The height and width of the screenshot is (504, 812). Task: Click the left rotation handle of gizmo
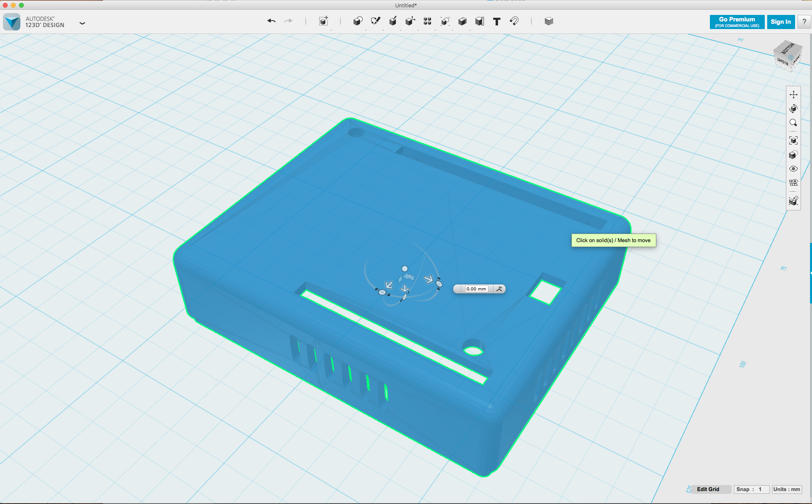[x=382, y=292]
